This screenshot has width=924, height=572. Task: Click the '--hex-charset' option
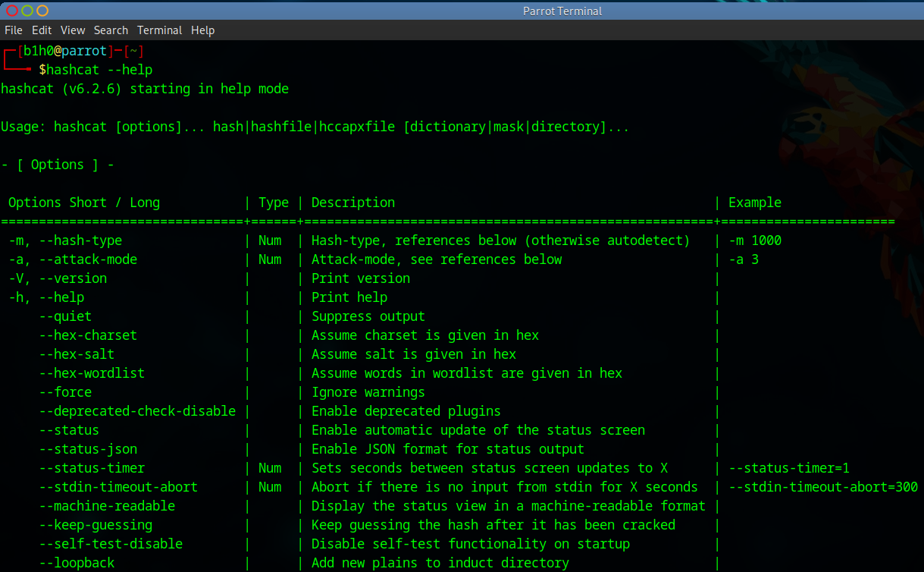[88, 335]
